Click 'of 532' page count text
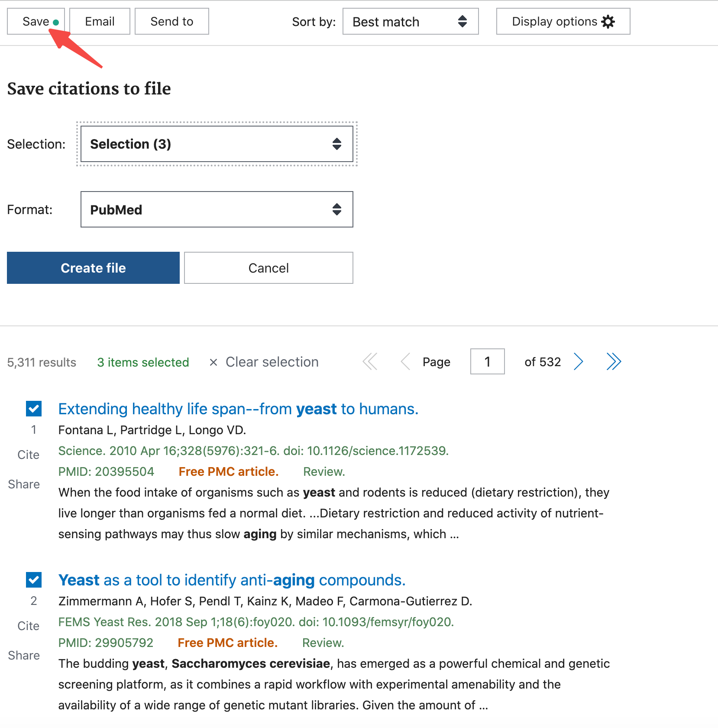 pos(543,362)
